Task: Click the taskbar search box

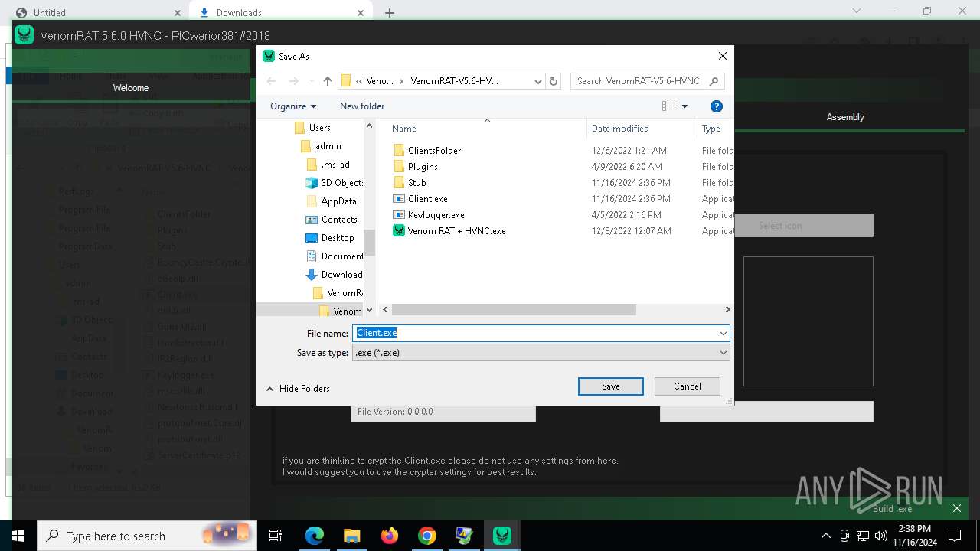Action: click(145, 536)
